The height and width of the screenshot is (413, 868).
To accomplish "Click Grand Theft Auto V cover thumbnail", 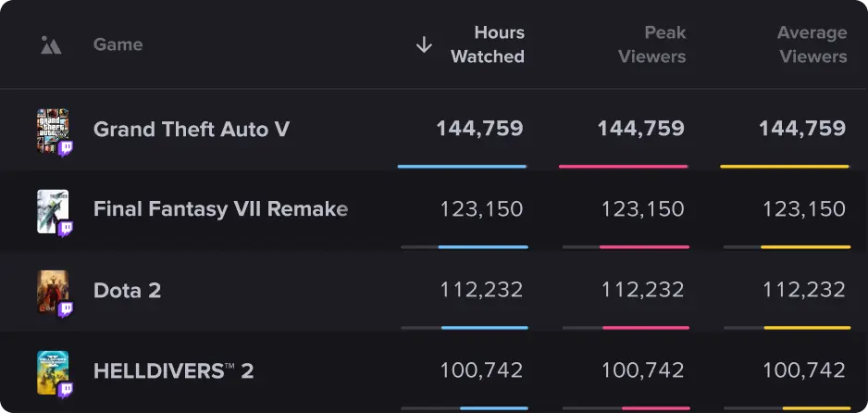I will pyautogui.click(x=51, y=128).
